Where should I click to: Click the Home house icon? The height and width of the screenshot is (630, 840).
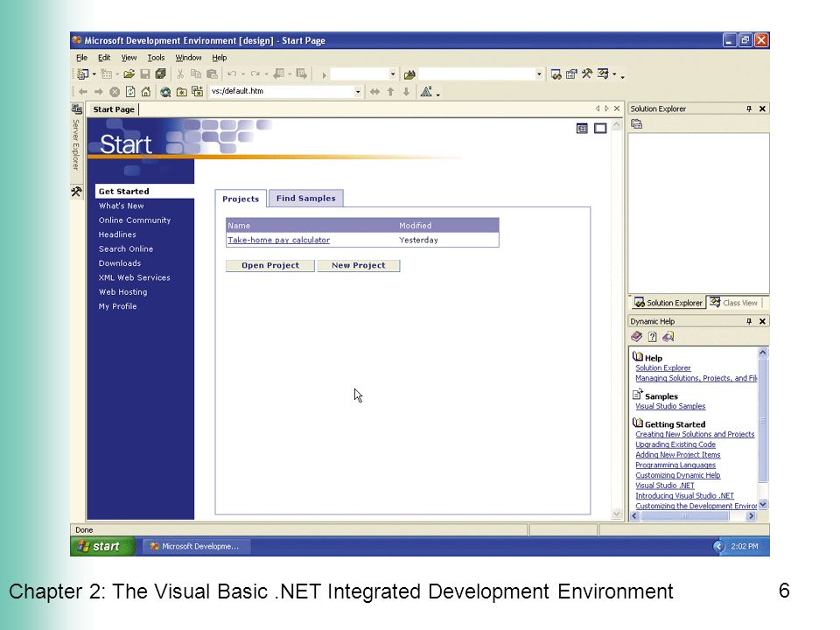pos(146,92)
